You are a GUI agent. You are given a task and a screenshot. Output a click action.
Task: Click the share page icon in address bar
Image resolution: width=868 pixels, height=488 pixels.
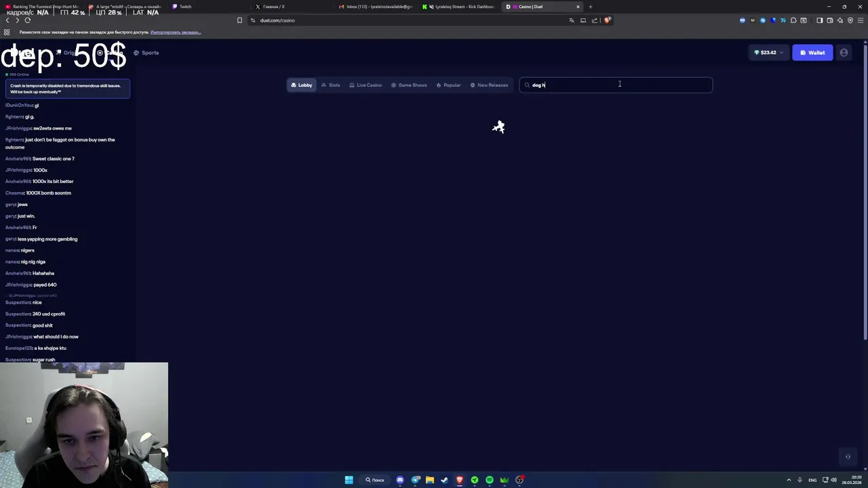pyautogui.click(x=595, y=20)
